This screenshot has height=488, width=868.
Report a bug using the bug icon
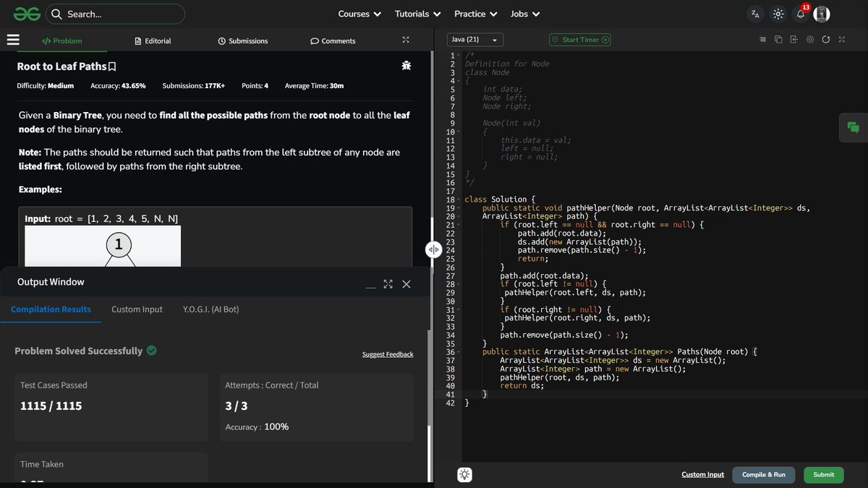pyautogui.click(x=407, y=66)
